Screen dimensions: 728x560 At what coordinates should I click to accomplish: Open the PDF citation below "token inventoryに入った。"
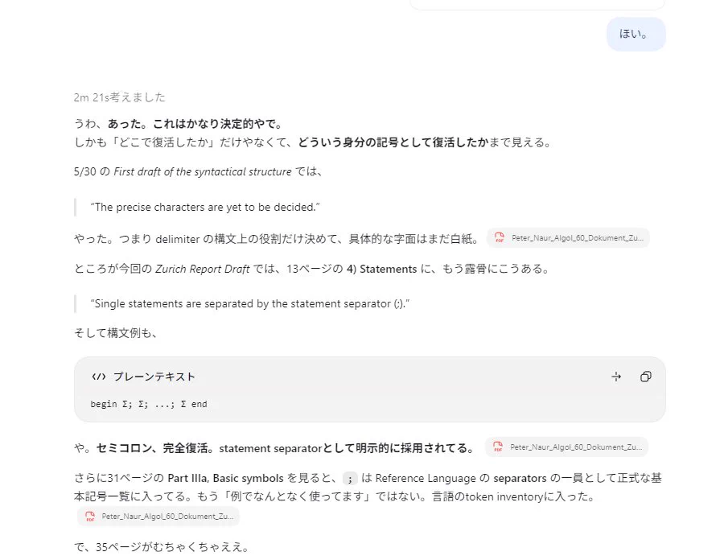pos(158,517)
